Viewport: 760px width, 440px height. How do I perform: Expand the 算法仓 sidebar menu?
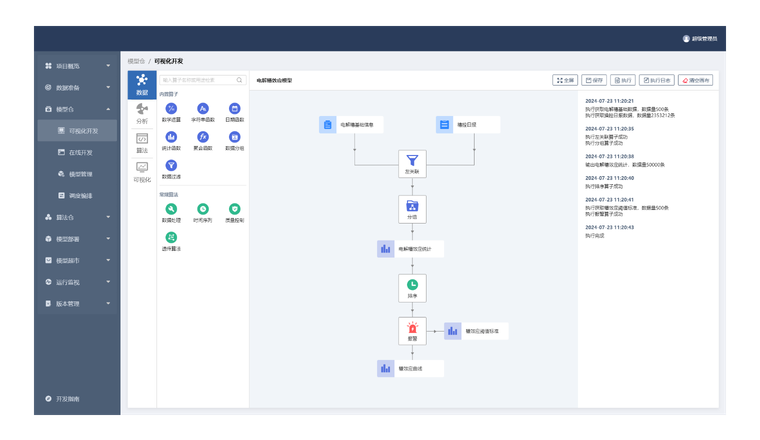point(76,216)
